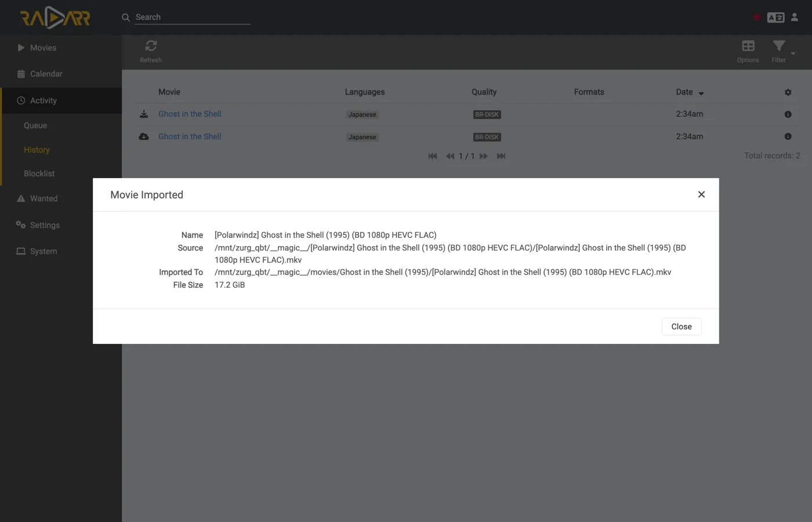Open Movies in sidebar
This screenshot has width=812, height=522.
pos(61,48)
